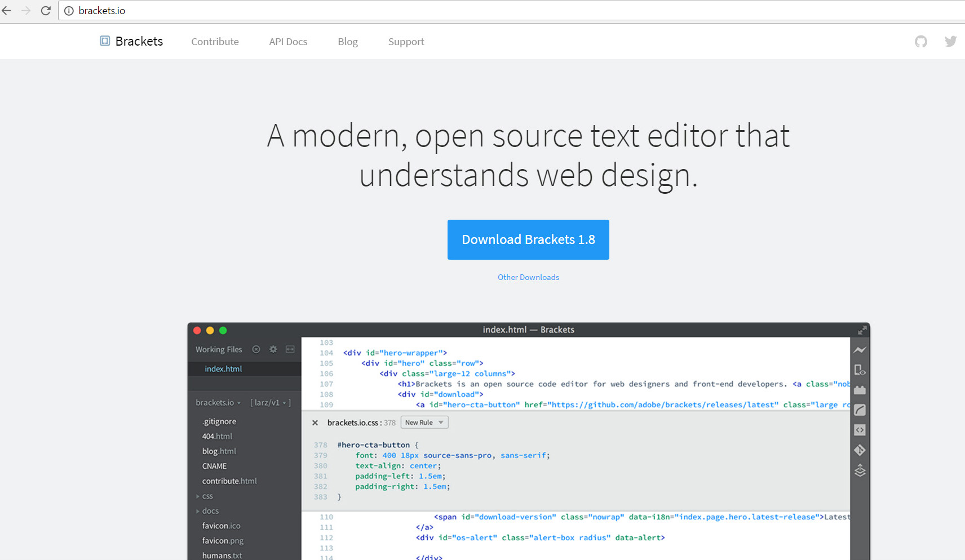Click the padding-right: 1.5em; line

[402, 487]
